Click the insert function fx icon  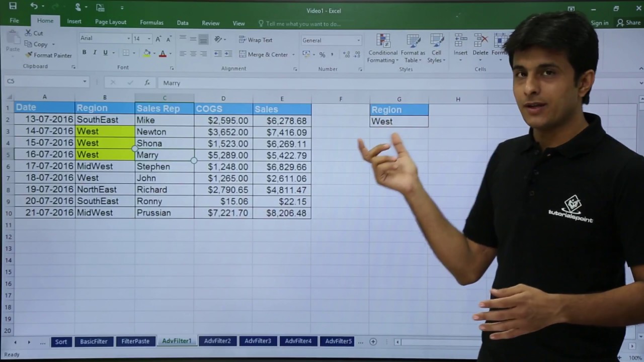pyautogui.click(x=147, y=82)
